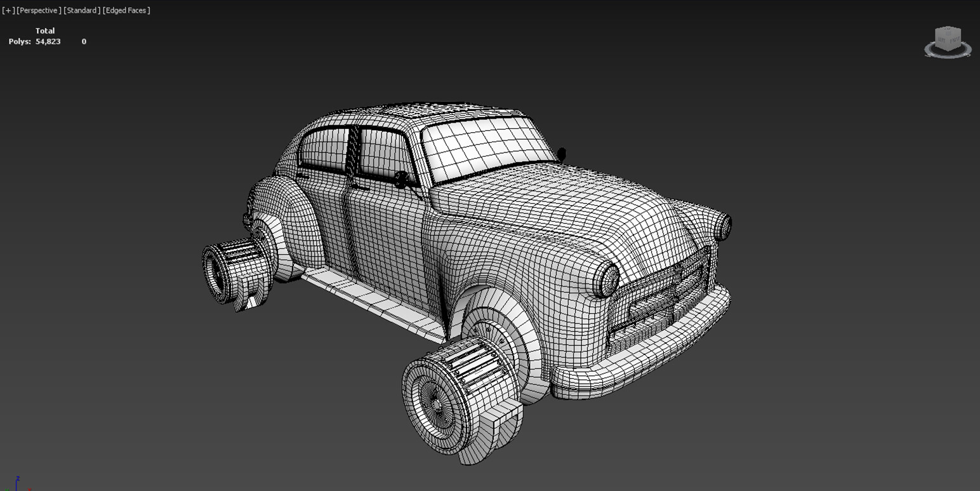This screenshot has height=491, width=980.
Task: Open the Standard shading mode menu
Action: tap(81, 10)
